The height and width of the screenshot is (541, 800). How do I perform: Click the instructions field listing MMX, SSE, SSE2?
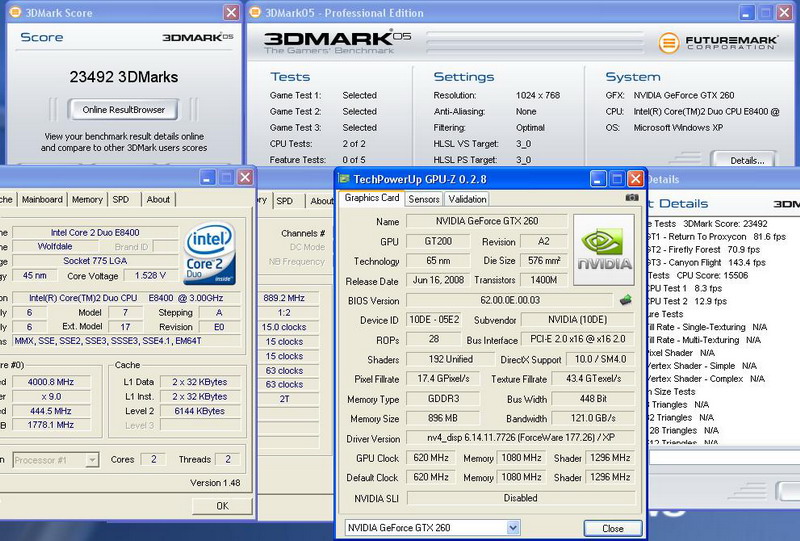[x=127, y=341]
